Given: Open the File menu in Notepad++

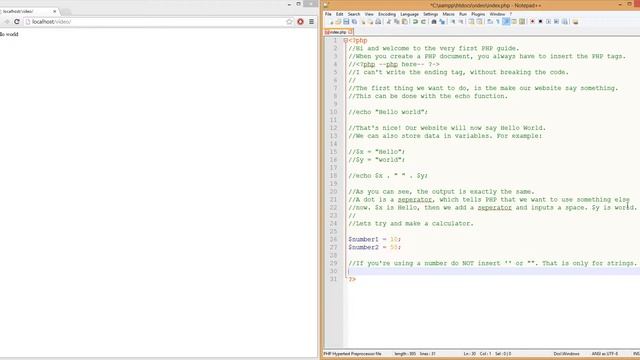Looking at the screenshot, I should click(x=328, y=14).
